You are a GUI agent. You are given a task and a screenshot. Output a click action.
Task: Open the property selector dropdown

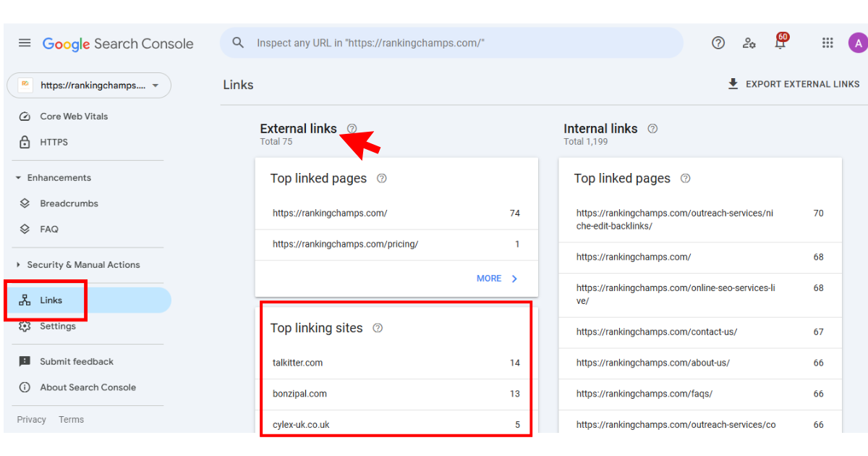pyautogui.click(x=89, y=85)
